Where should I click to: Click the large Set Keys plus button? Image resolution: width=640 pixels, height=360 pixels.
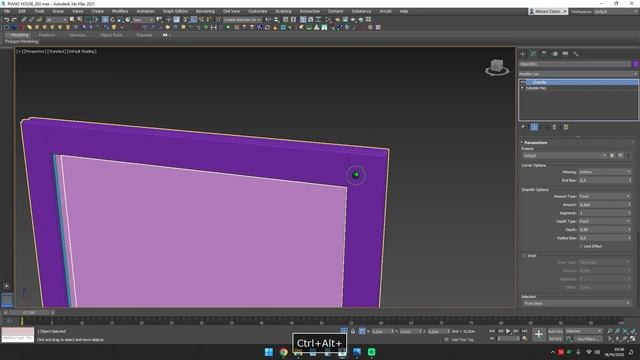[539, 335]
